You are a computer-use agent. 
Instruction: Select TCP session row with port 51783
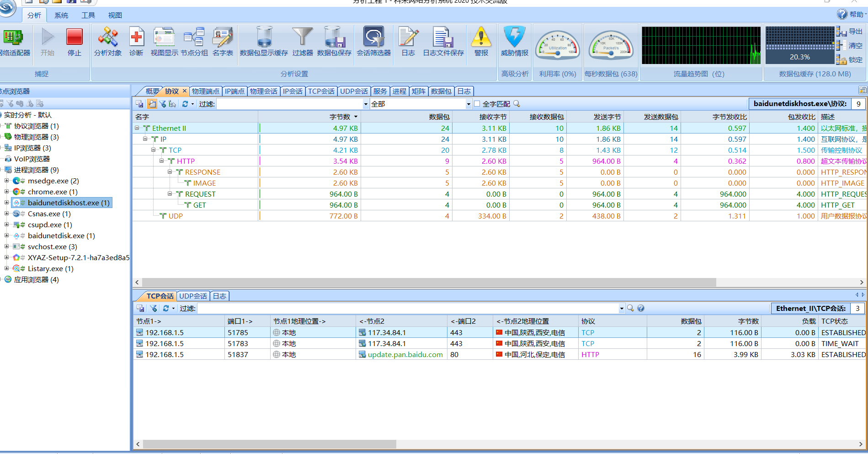tap(499, 343)
